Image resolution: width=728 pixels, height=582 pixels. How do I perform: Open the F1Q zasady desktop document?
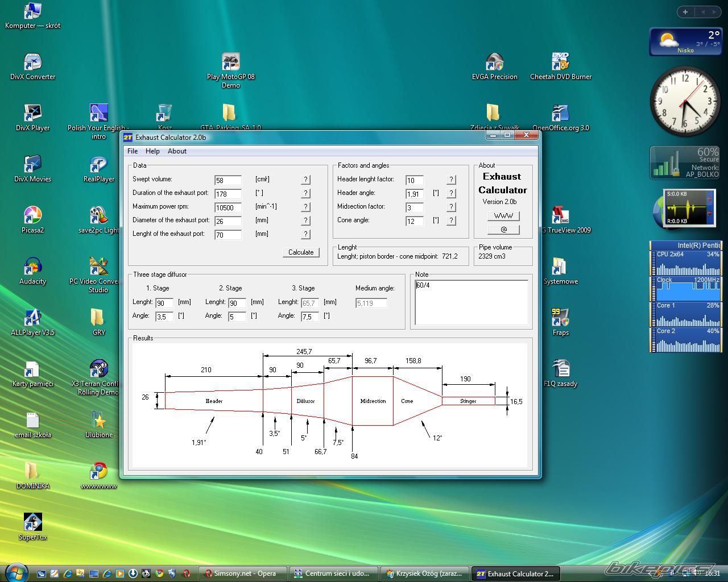[560, 374]
